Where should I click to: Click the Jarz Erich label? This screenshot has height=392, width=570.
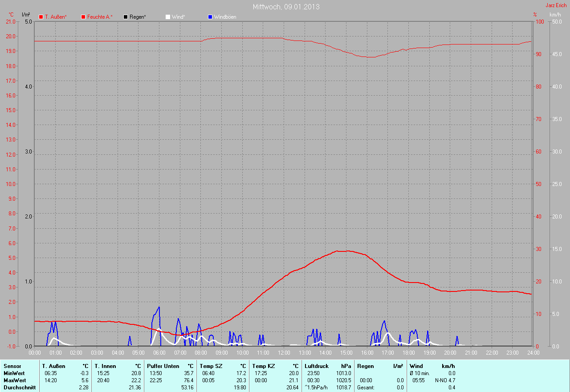(556, 5)
